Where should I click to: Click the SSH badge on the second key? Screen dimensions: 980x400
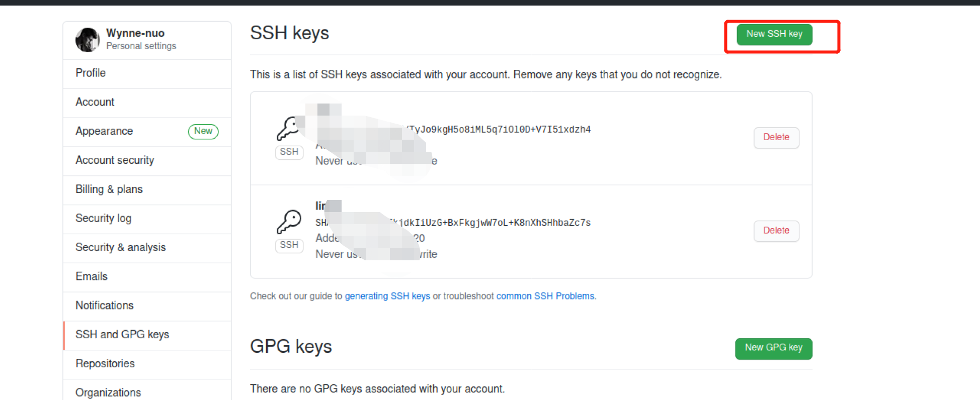coord(289,245)
